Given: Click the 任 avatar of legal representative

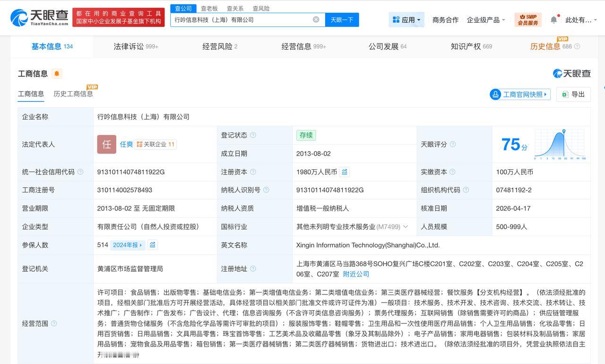Looking at the screenshot, I should 106,144.
